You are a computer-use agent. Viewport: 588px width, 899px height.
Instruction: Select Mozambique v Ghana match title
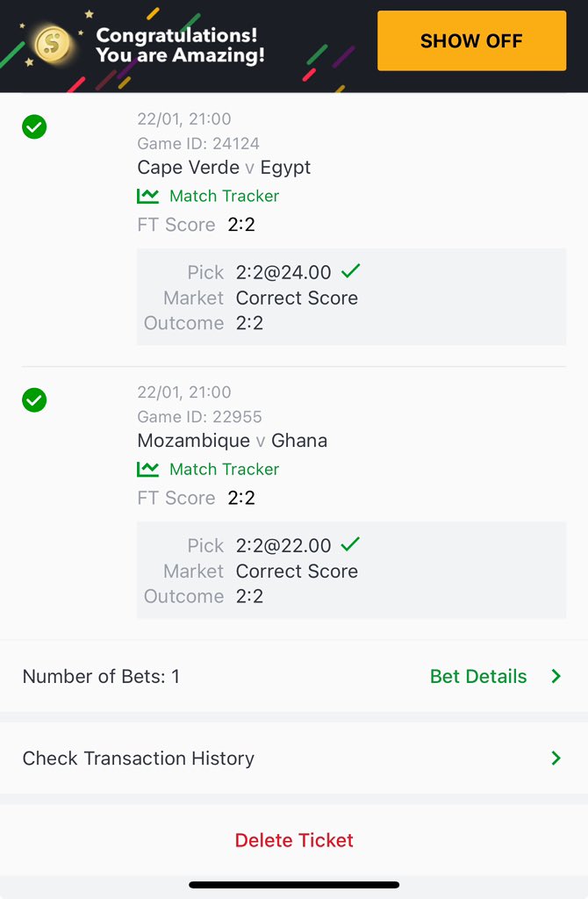(232, 441)
